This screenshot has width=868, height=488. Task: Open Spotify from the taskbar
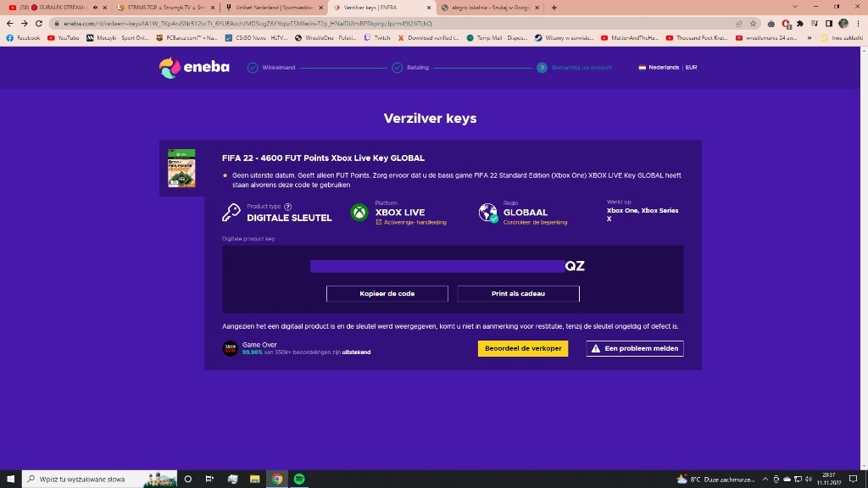[x=299, y=480]
